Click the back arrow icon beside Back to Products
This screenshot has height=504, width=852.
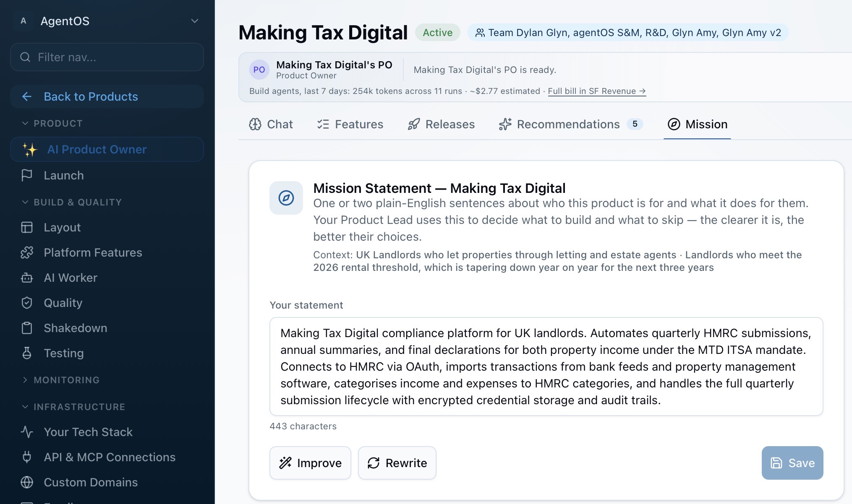(x=27, y=96)
